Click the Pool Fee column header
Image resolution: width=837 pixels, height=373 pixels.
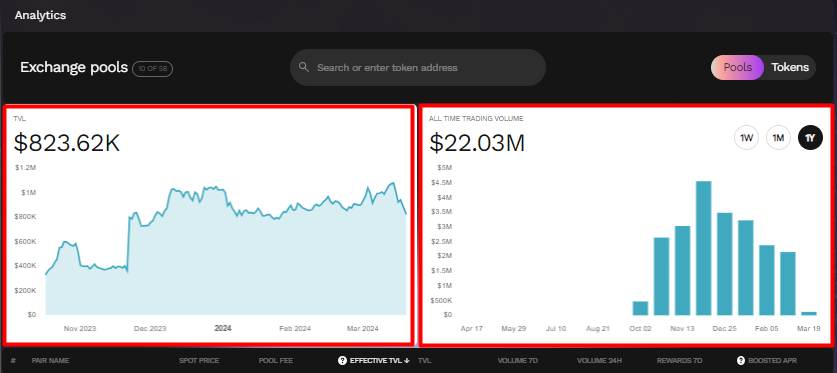point(275,361)
